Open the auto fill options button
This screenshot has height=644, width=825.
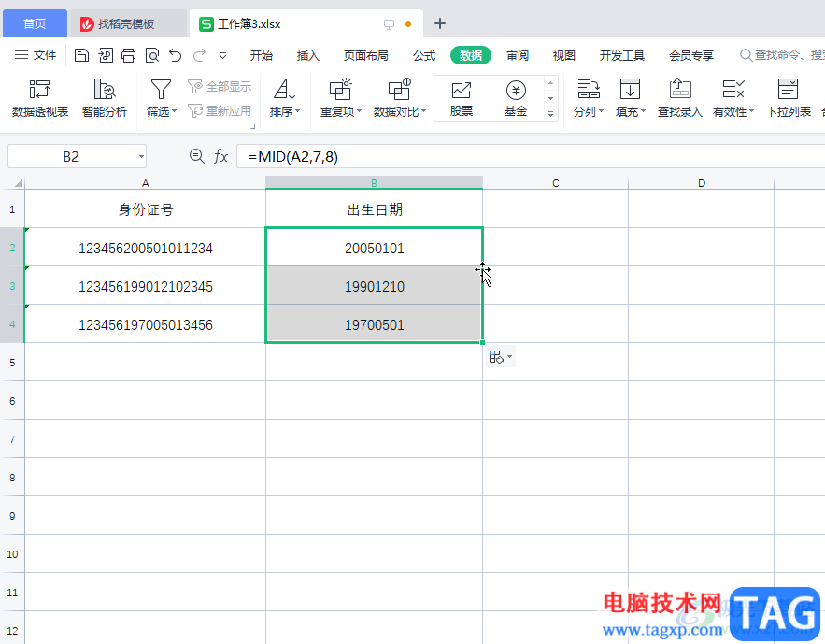(501, 357)
